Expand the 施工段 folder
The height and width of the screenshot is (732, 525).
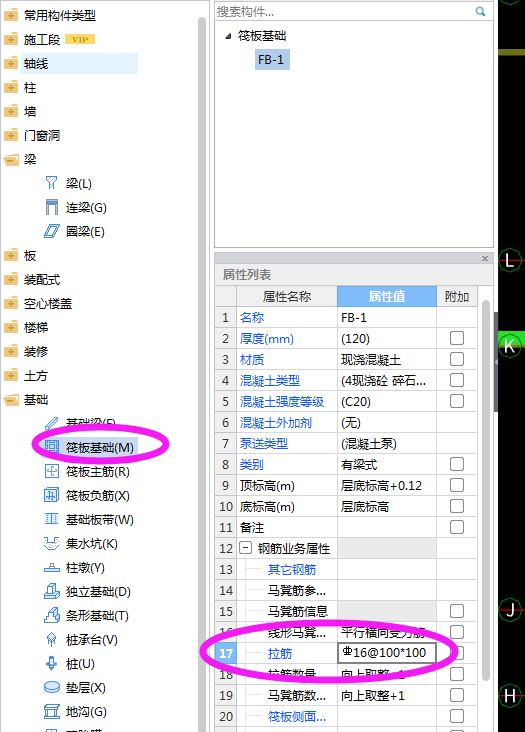[11, 39]
